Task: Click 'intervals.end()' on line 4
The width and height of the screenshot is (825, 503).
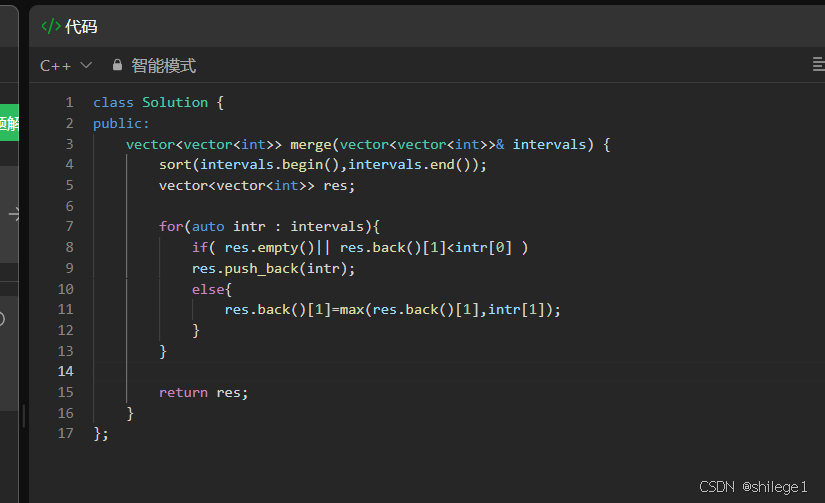Action: (412, 165)
